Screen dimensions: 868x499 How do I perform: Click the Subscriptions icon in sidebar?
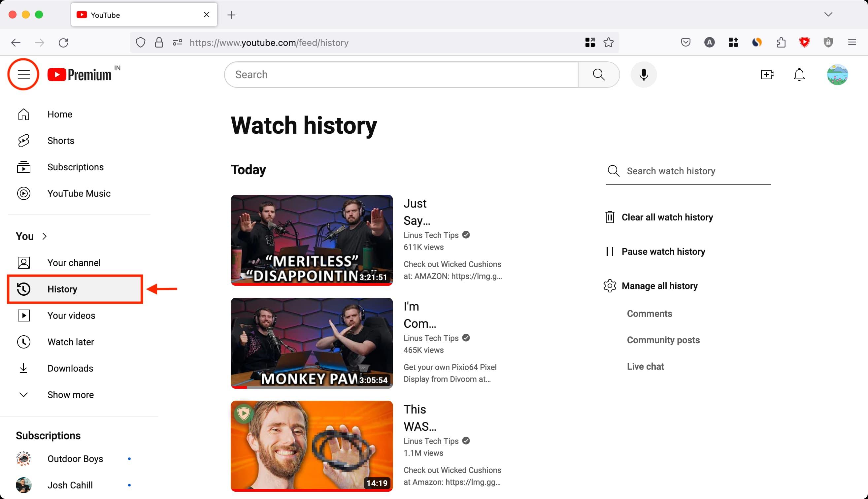coord(23,167)
